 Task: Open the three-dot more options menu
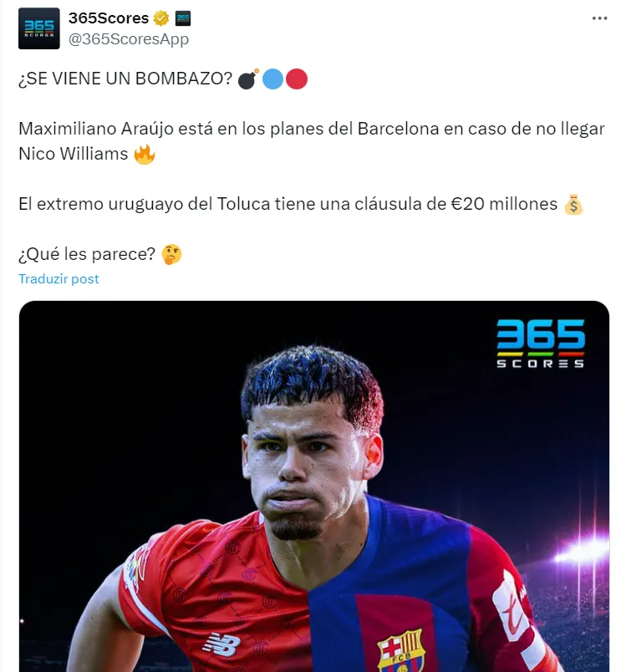click(x=599, y=18)
